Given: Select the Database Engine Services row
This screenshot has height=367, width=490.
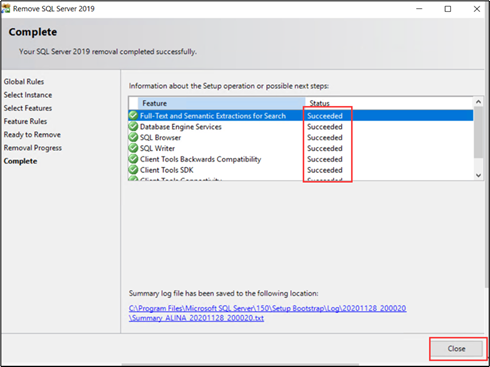Looking at the screenshot, I should pyautogui.click(x=300, y=127).
